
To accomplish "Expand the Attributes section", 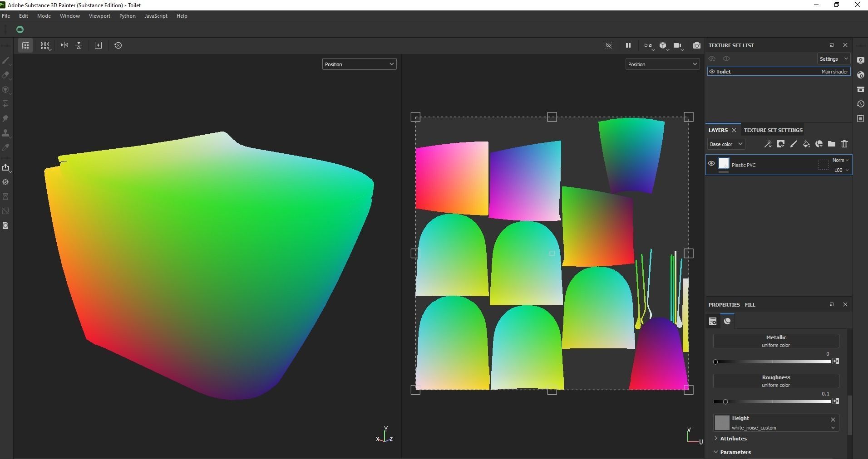I will pyautogui.click(x=731, y=439).
